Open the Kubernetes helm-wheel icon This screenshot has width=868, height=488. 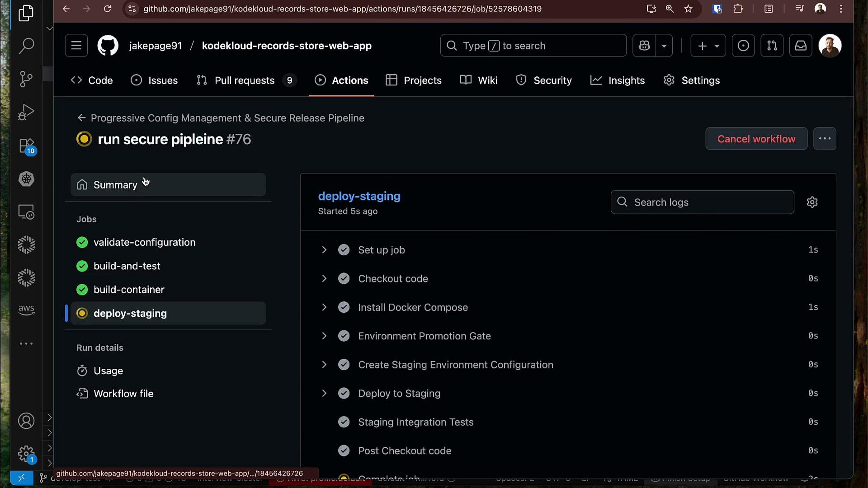(x=26, y=179)
